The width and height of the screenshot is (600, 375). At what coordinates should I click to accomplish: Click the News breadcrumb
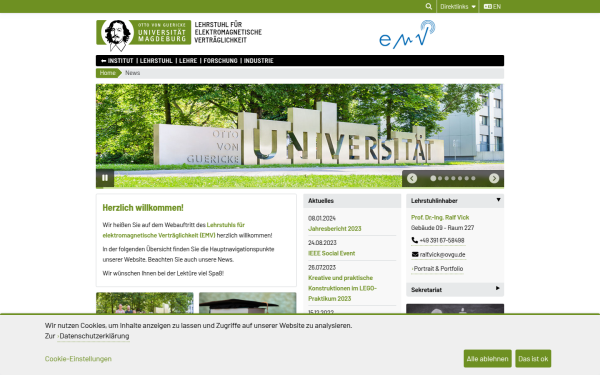coord(132,73)
